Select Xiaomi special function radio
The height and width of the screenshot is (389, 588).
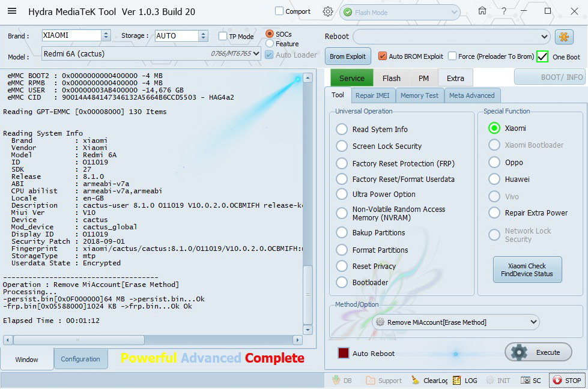tap(494, 128)
